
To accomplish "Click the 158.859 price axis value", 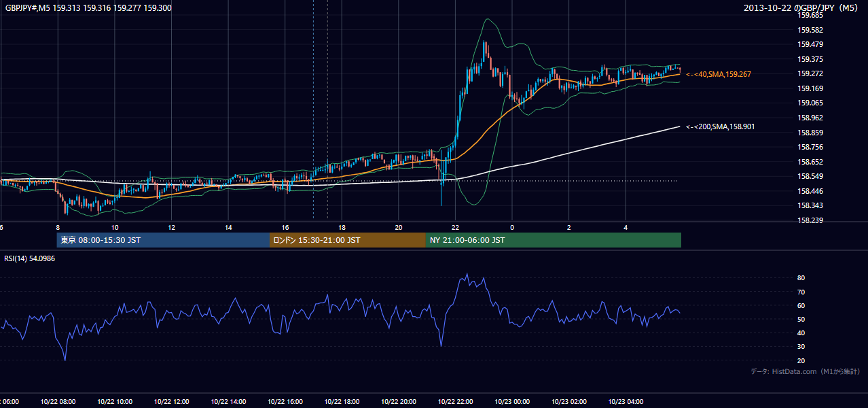I will pos(810,133).
